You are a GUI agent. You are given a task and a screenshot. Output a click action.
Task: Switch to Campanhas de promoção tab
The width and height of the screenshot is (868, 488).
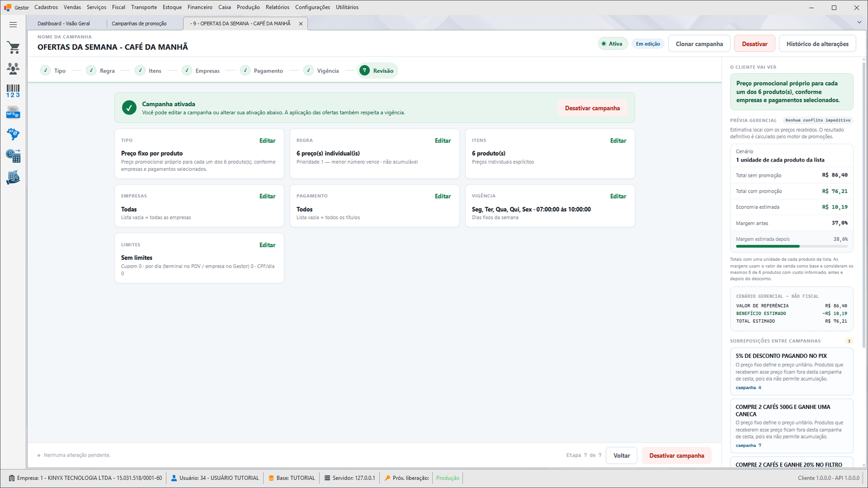(139, 23)
